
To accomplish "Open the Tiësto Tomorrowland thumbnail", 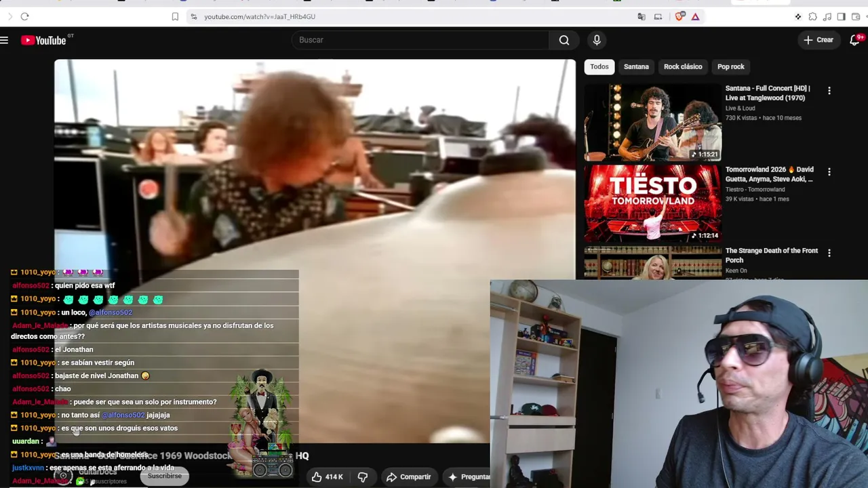I will point(653,204).
